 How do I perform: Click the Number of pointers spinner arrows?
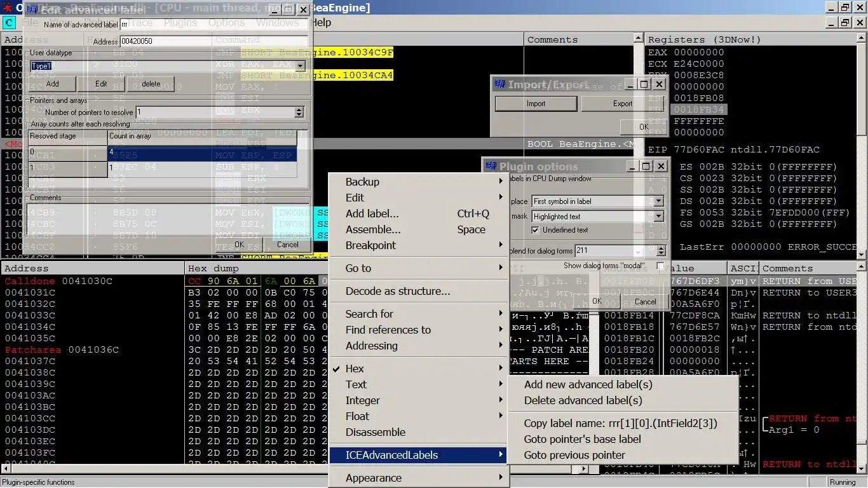[299, 112]
